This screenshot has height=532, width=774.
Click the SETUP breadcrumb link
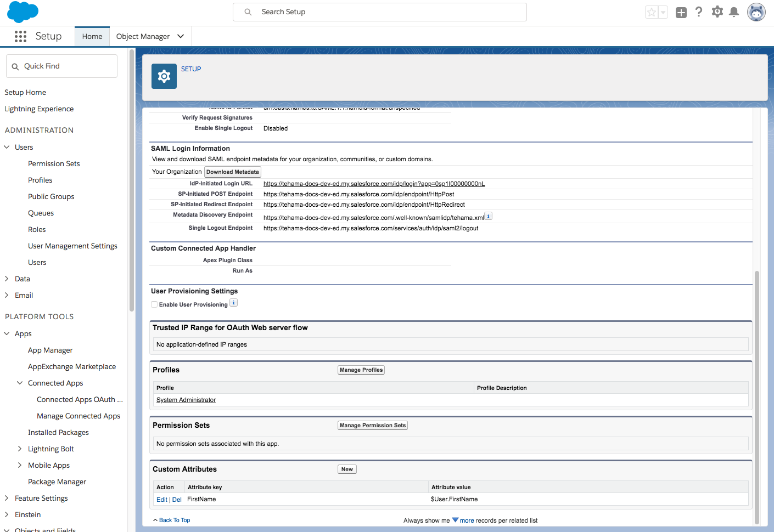coord(191,69)
